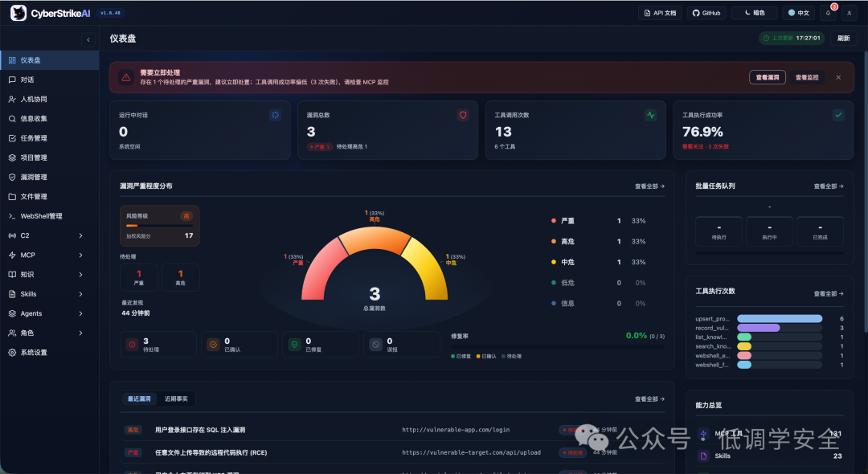Expand the Agents submenu arrow
The height and width of the screenshot is (474, 868).
[x=81, y=313]
